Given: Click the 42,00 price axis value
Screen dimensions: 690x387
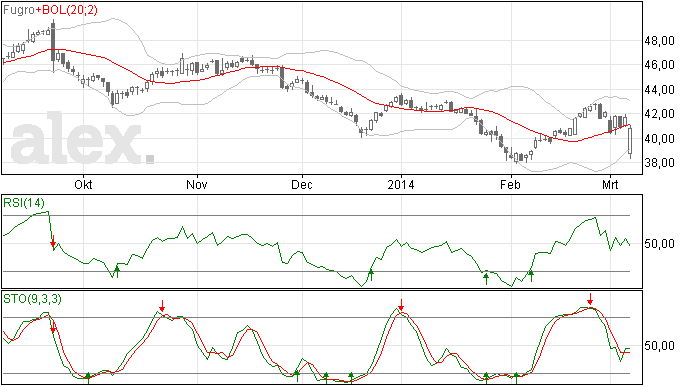Looking at the screenshot, I should pos(659,114).
